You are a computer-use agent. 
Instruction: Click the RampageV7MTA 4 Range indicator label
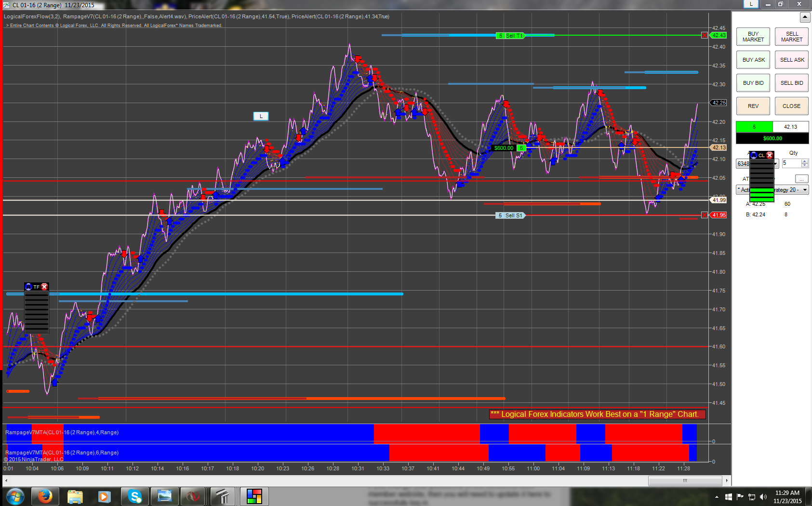62,432
